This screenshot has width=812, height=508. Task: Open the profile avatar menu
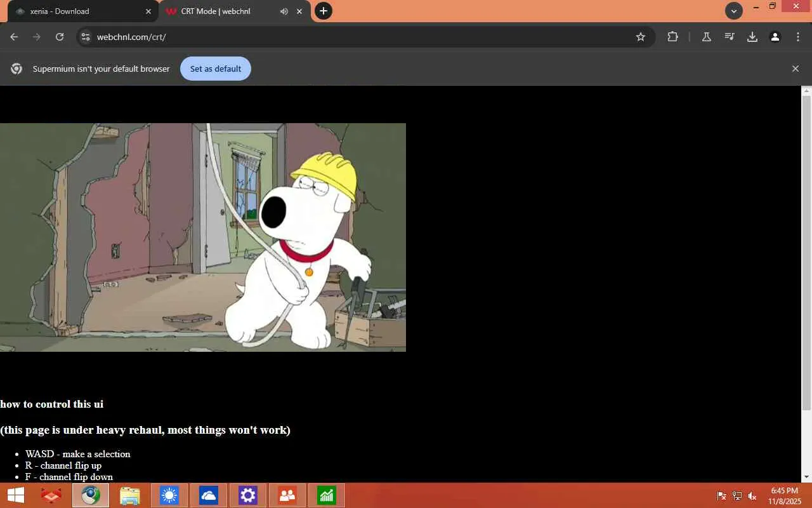point(775,37)
